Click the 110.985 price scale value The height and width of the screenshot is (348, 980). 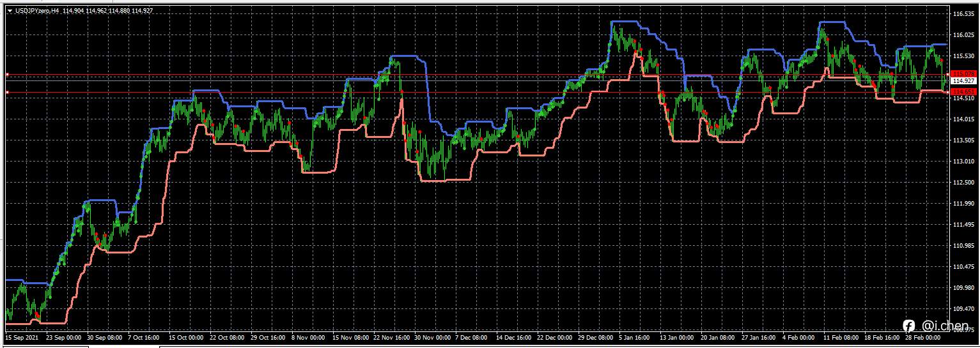pyautogui.click(x=963, y=246)
